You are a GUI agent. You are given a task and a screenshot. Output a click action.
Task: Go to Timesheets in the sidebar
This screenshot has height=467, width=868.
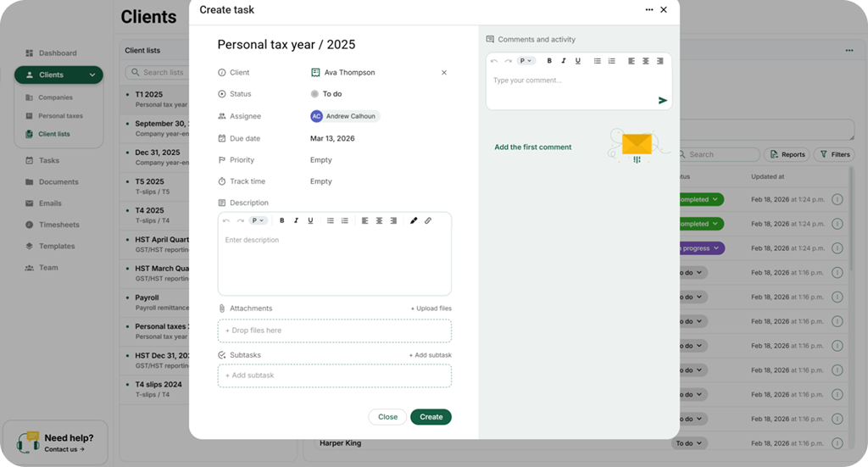pos(58,225)
